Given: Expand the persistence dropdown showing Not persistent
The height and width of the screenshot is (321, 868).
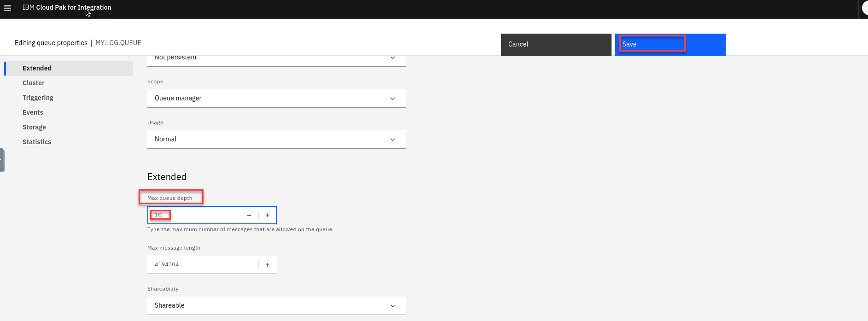Looking at the screenshot, I should [x=276, y=58].
